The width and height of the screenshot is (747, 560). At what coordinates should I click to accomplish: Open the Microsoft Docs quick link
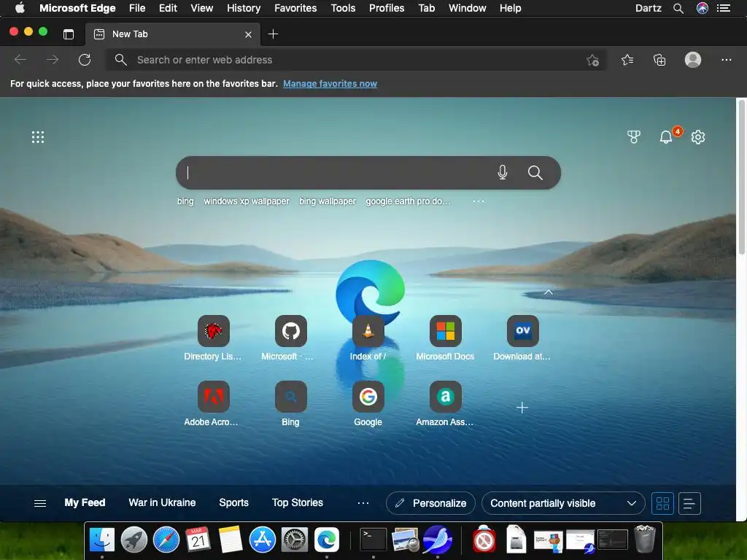[x=446, y=338]
